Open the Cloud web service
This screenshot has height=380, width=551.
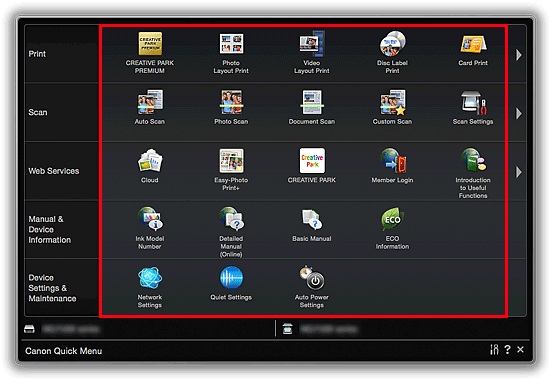[150, 166]
